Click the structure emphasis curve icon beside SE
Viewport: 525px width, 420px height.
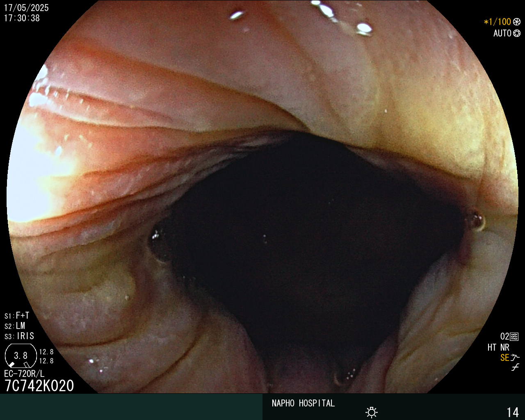click(515, 357)
